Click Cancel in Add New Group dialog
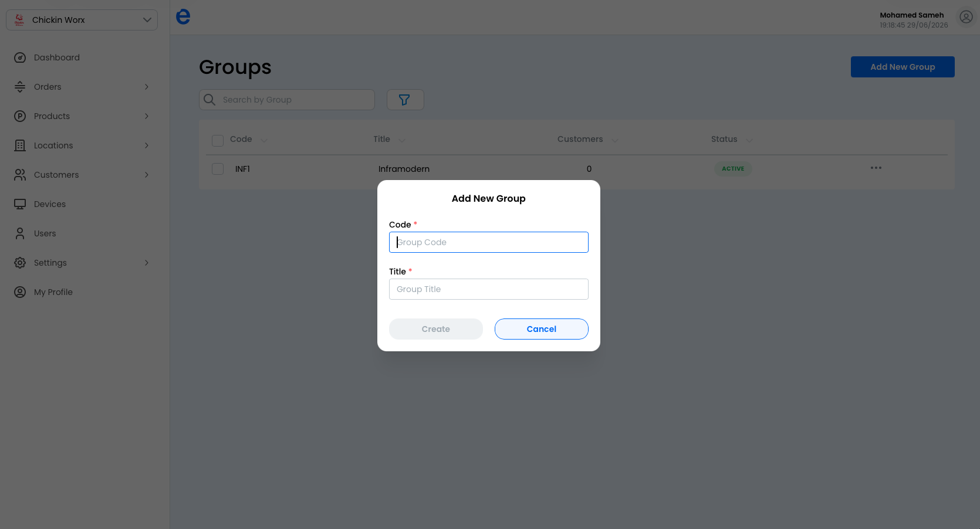The width and height of the screenshot is (980, 529). (542, 329)
